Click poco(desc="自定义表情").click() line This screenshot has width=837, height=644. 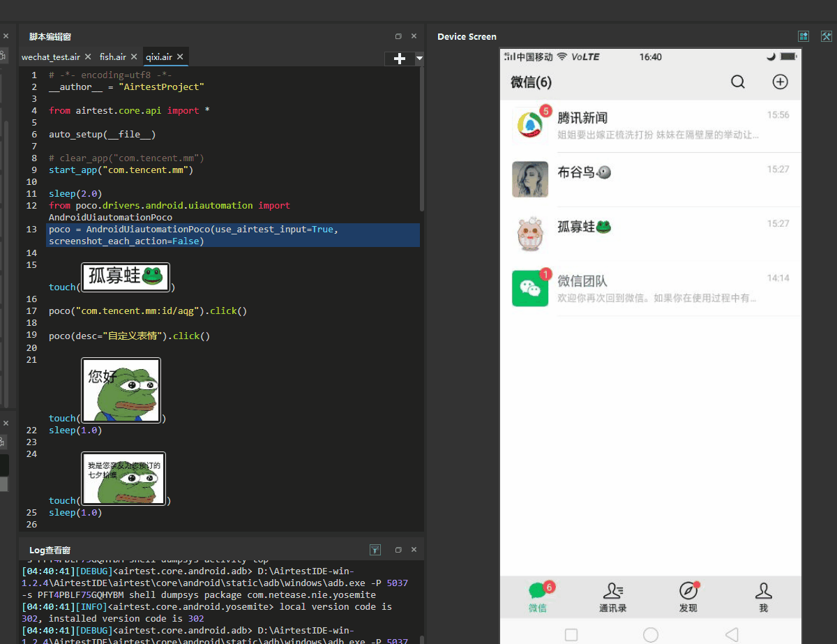tap(130, 336)
